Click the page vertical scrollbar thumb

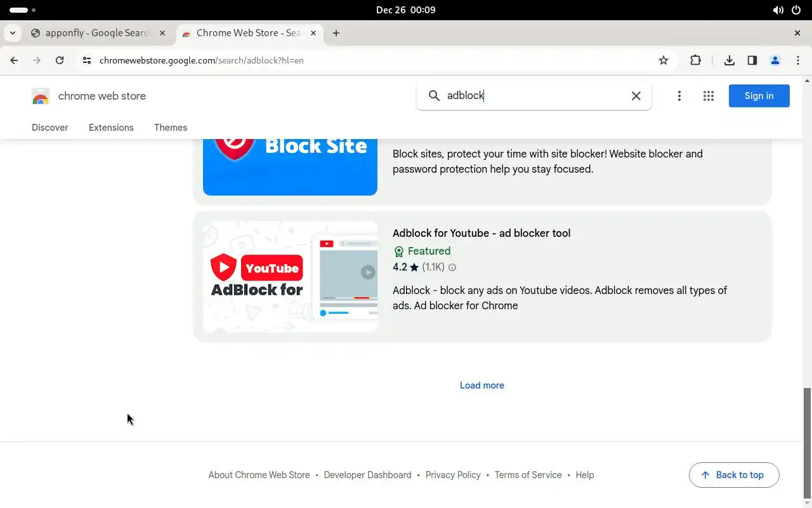[807, 443]
